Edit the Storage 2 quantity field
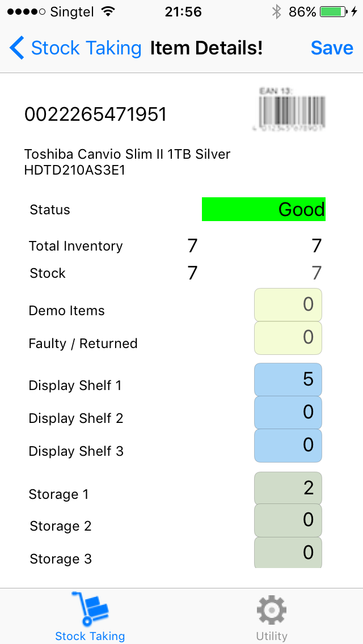The width and height of the screenshot is (363, 644). [288, 520]
